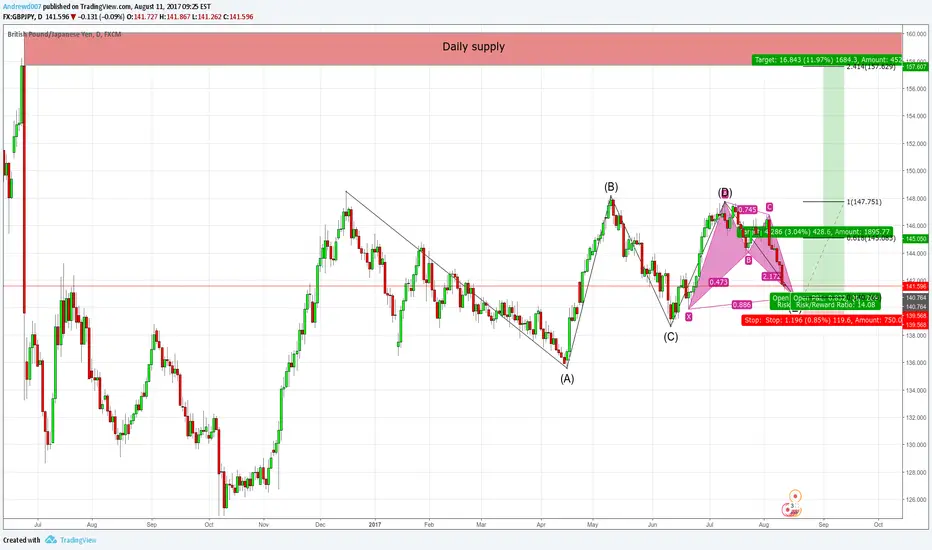
Task: Click the FX:GBPJPY symbol in header
Action: coord(22,17)
